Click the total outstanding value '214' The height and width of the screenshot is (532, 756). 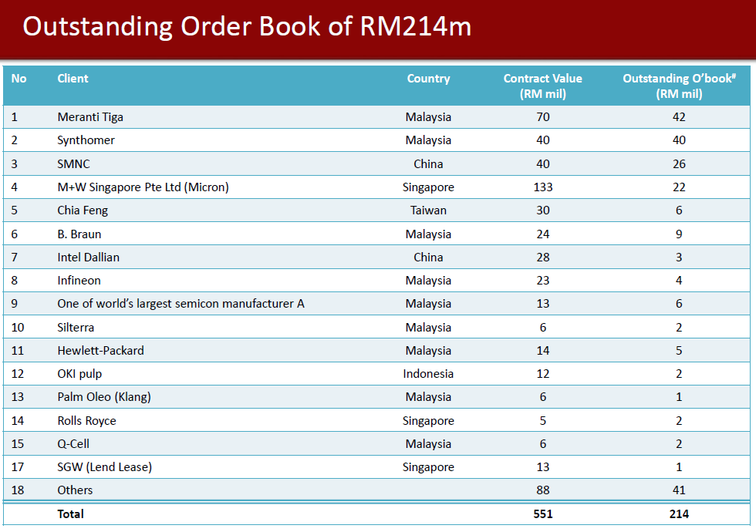679,514
